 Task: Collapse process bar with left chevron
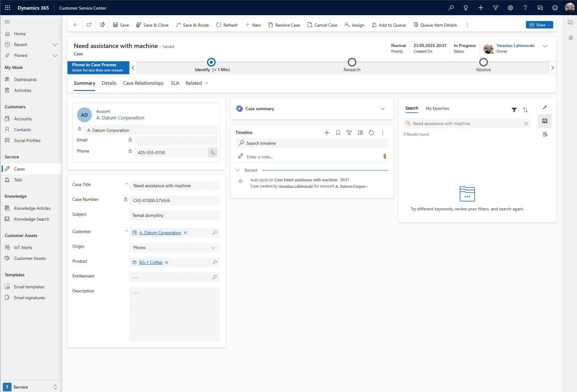coord(133,68)
